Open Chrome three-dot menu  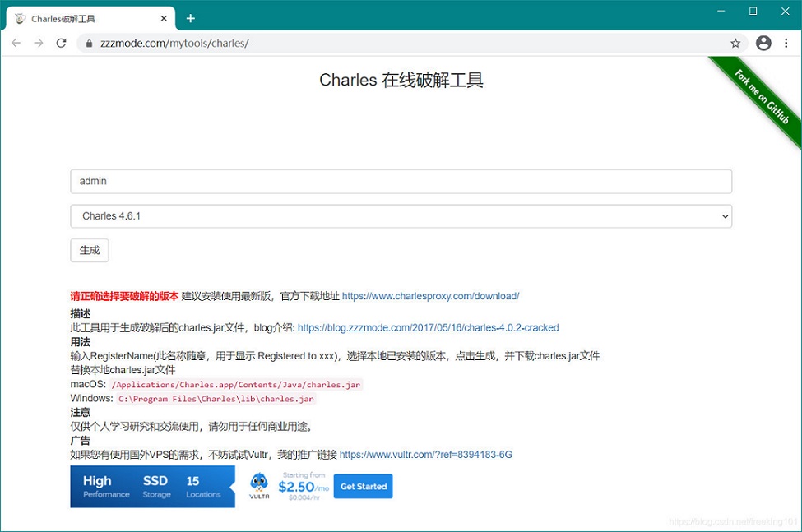(786, 43)
